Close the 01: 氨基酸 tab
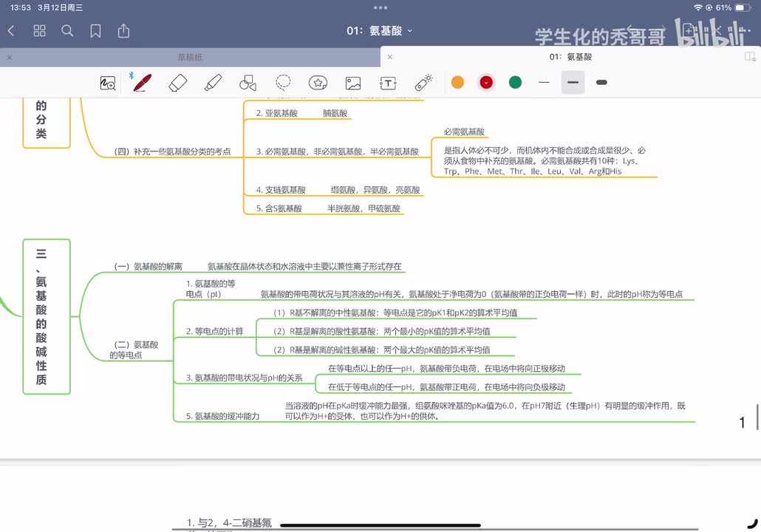 pos(389,57)
